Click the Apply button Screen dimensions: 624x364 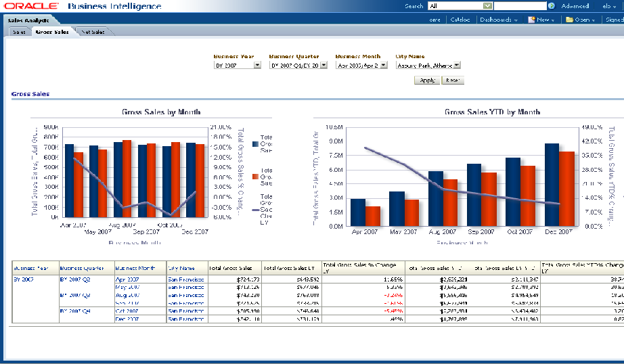(428, 80)
